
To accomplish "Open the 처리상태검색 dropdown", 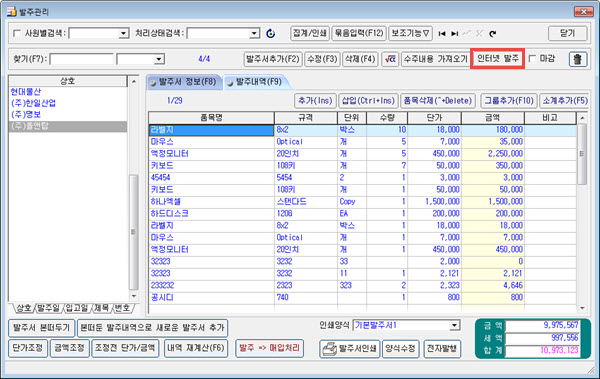I will click(x=254, y=34).
